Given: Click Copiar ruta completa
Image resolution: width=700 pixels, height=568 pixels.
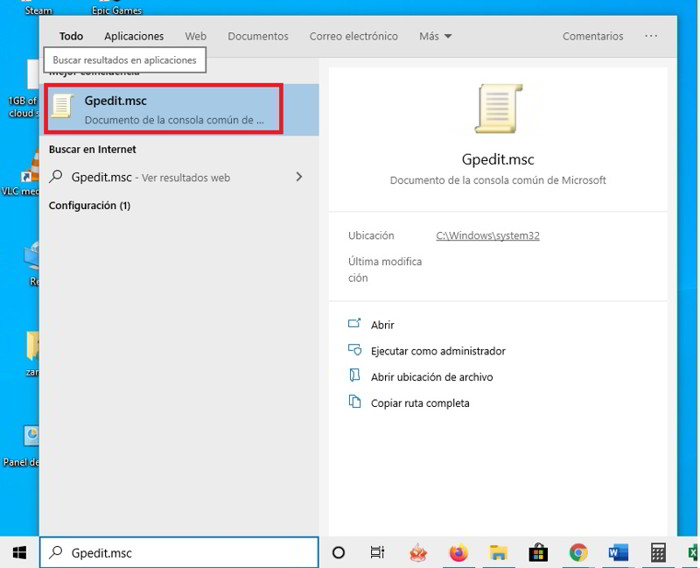Looking at the screenshot, I should pos(420,403).
